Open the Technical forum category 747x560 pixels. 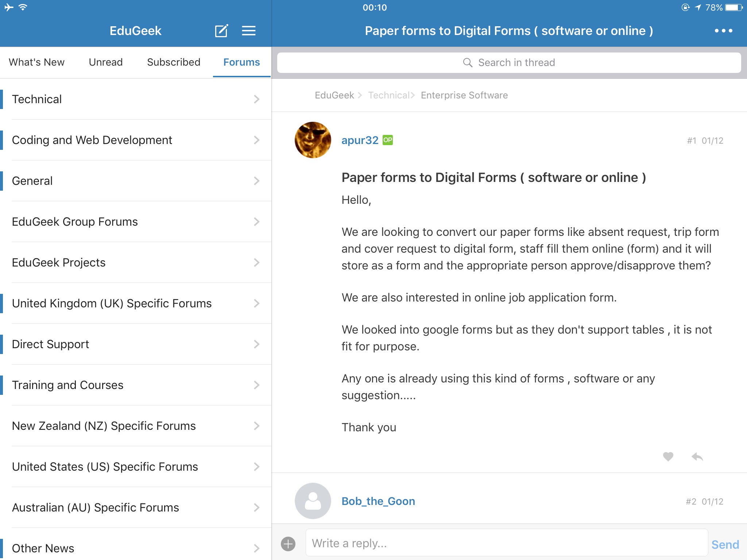(136, 99)
